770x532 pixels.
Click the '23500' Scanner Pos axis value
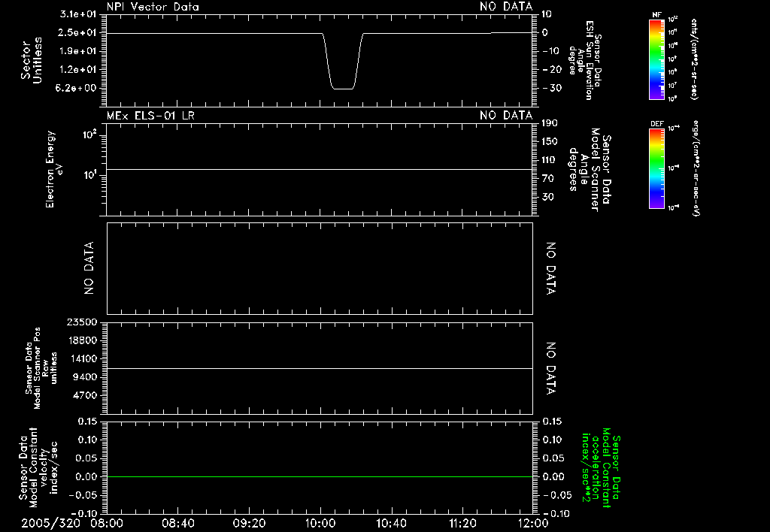pyautogui.click(x=81, y=322)
